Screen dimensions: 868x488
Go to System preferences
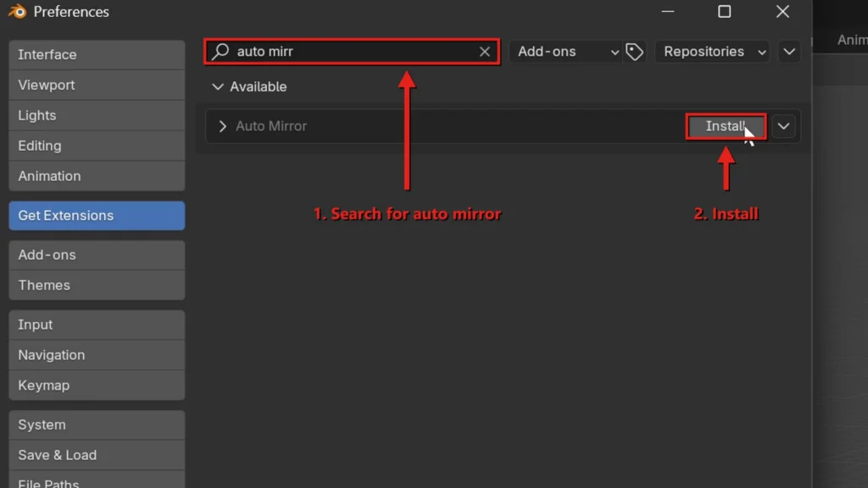pos(97,425)
